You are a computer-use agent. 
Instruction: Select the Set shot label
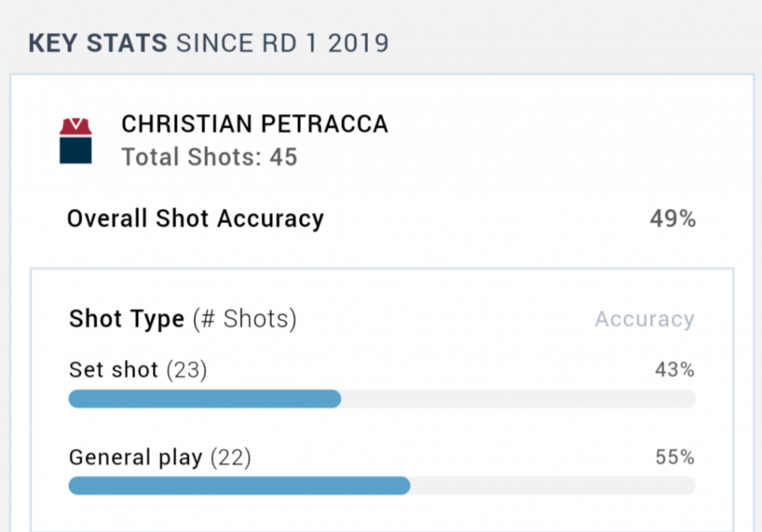point(114,370)
